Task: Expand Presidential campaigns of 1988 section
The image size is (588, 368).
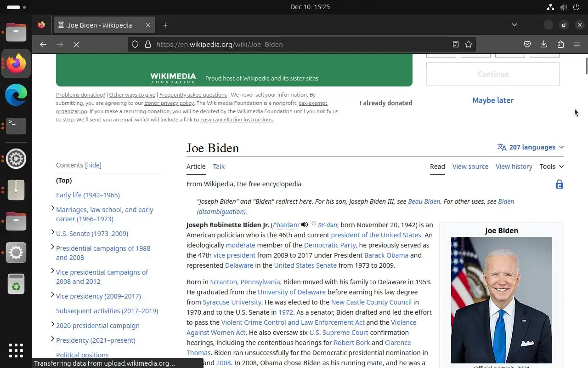Action: click(x=52, y=247)
